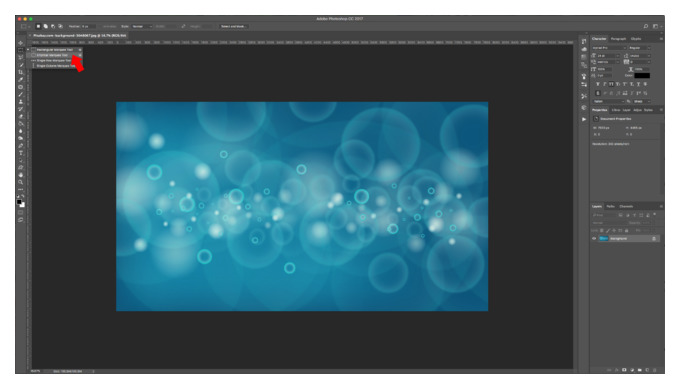This screenshot has width=680, height=389.
Task: Toggle Underline in Character panel
Action: click(x=638, y=84)
